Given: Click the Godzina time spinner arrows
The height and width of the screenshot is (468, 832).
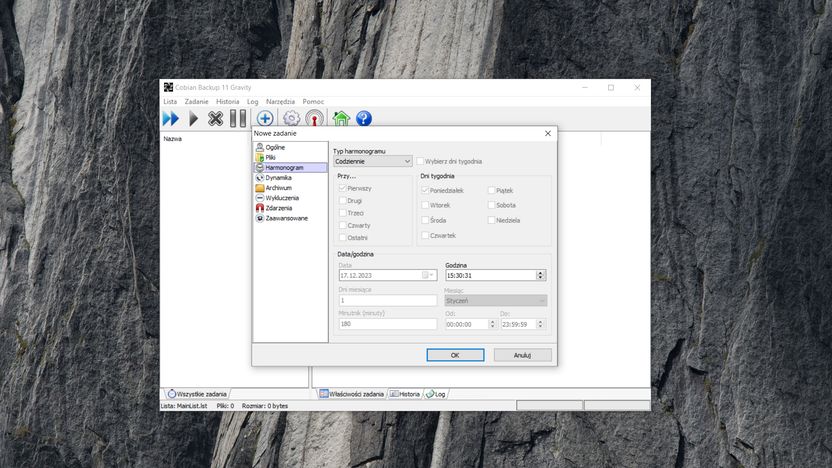Looking at the screenshot, I should [541, 275].
